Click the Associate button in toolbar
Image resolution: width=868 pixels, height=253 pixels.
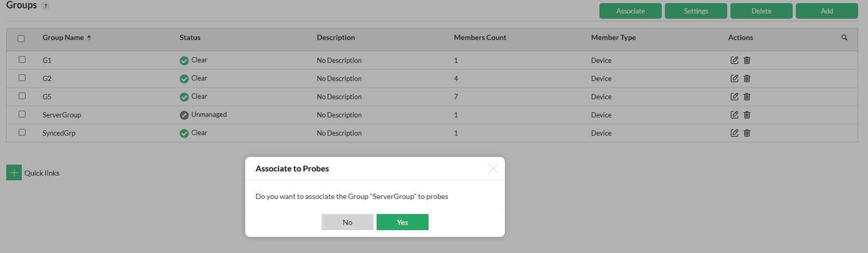[x=630, y=11]
